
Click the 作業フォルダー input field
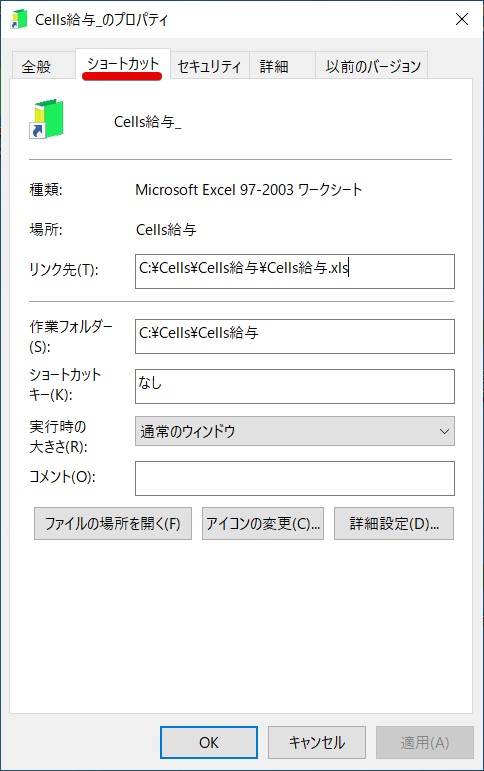[295, 336]
